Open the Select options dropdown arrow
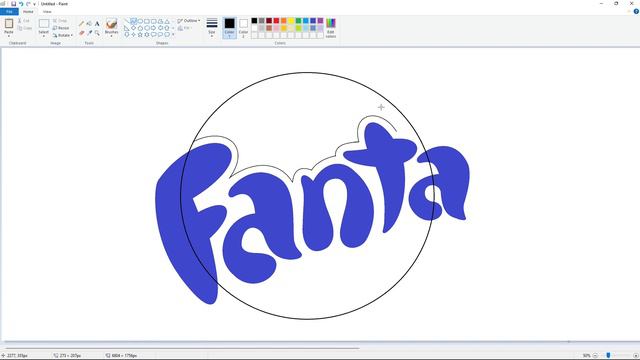Viewport: 640px width, 360px height. (x=44, y=36)
